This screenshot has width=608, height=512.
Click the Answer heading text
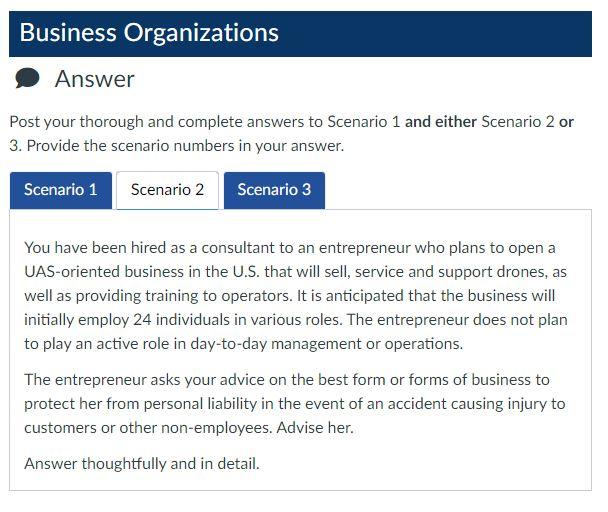tap(94, 79)
